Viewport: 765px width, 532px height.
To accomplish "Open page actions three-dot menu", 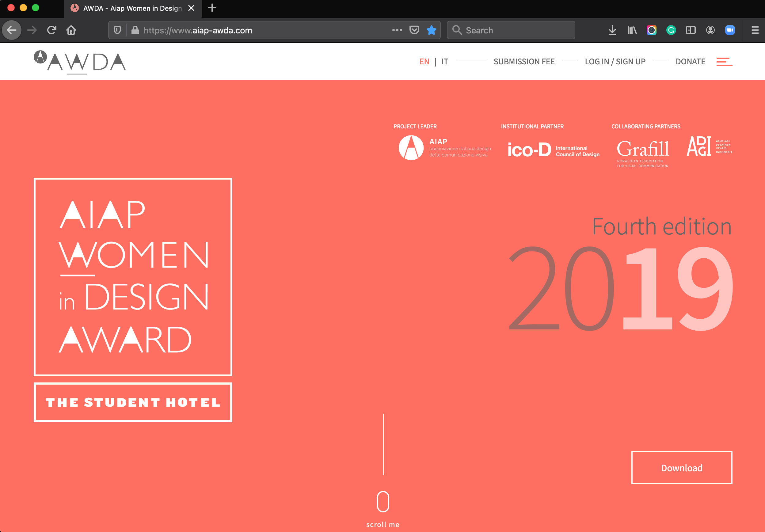I will pyautogui.click(x=397, y=30).
